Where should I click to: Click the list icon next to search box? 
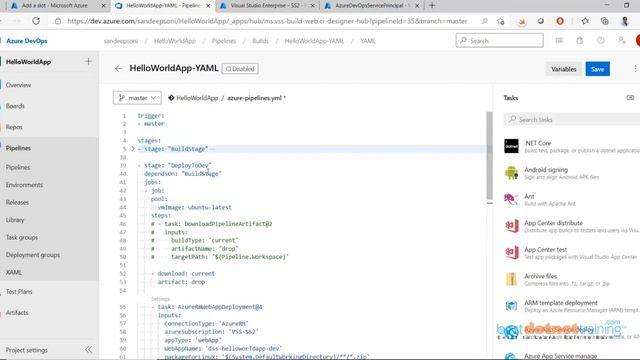tap(559, 40)
